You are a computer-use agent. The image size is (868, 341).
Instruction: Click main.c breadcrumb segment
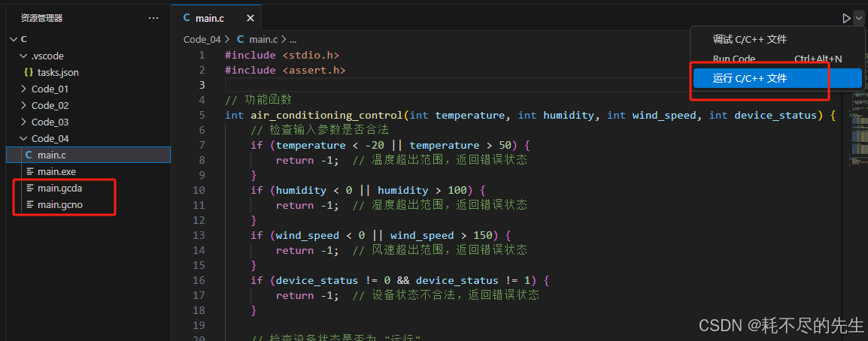tap(263, 39)
